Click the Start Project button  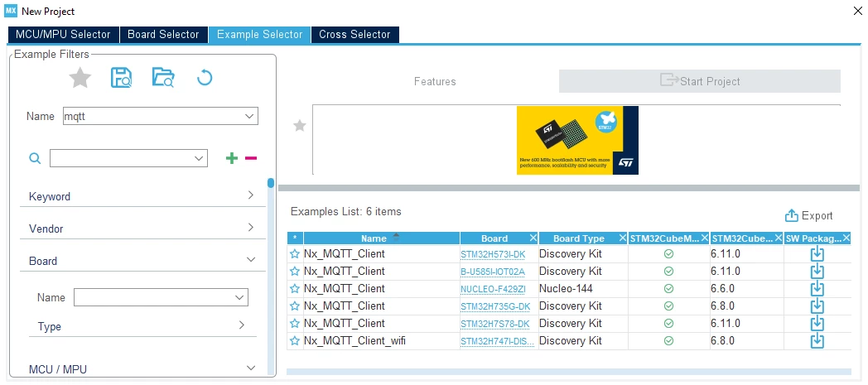[700, 81]
